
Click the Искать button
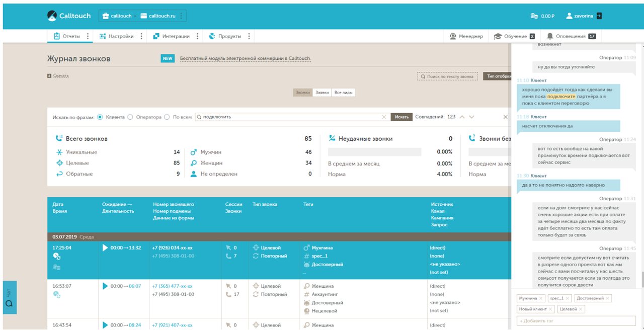coord(401,117)
